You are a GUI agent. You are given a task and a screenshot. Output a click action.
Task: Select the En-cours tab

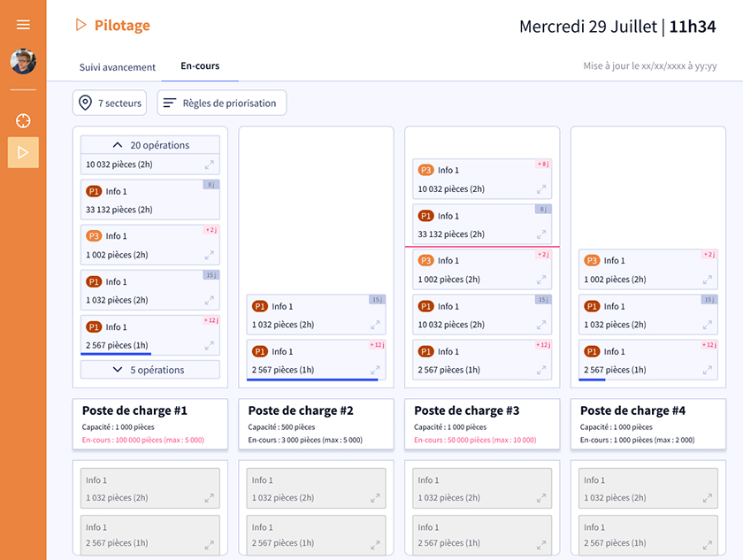(x=200, y=66)
